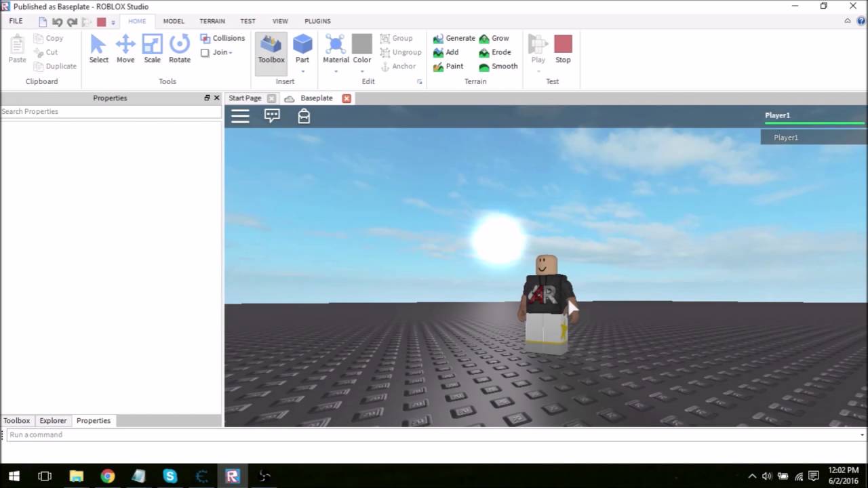Switch to the Start Page document tab
This screenshot has width=868, height=488.
[244, 98]
